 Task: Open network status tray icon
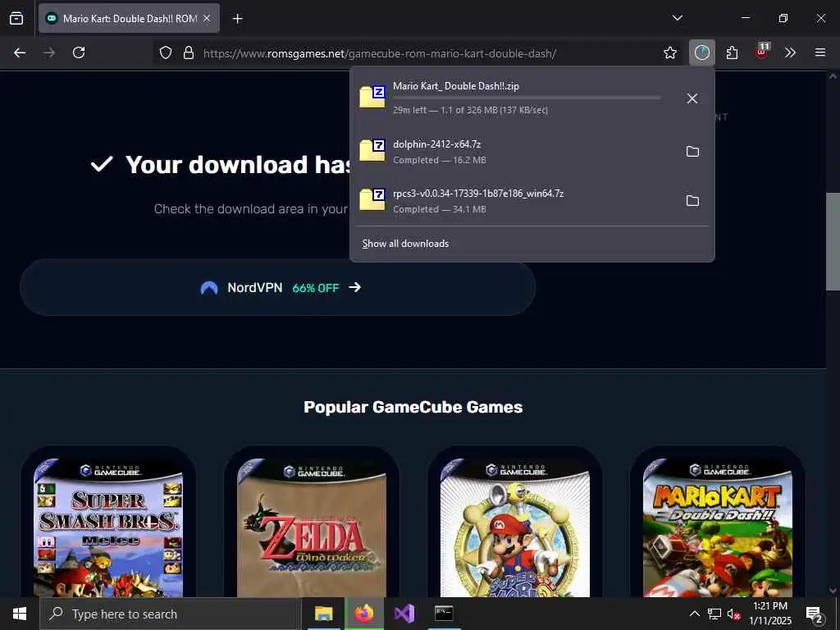point(714,614)
